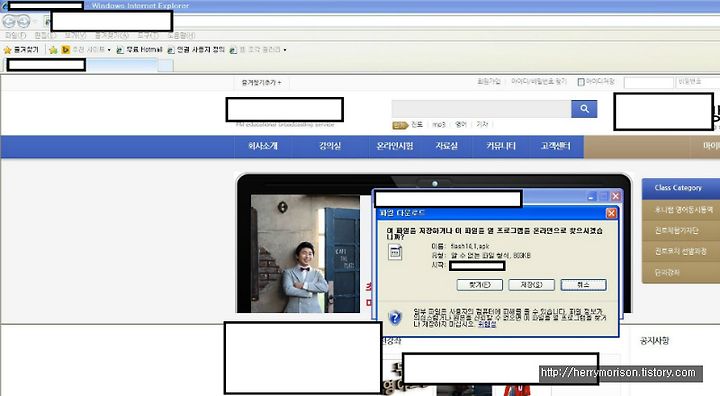The image size is (720, 396).
Task: Expand the web slice gallery dropdown arrow
Action: [x=285, y=50]
